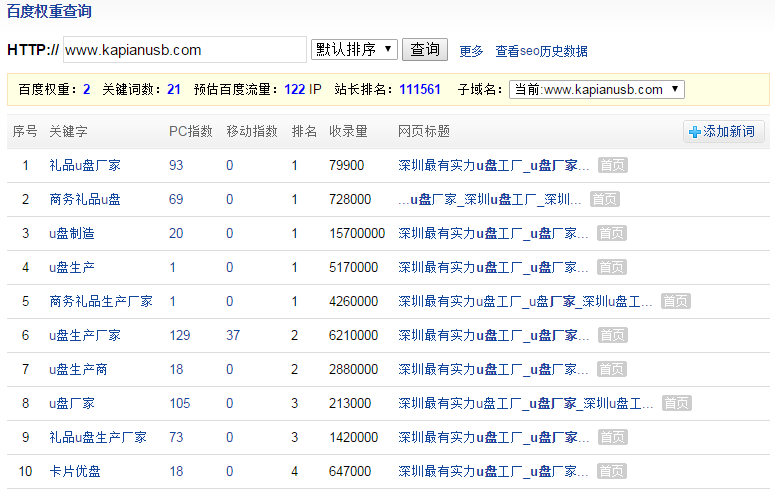The height and width of the screenshot is (490, 775).
Task: Click 首页 badge in 商务礼品u盘 row
Action: point(605,199)
